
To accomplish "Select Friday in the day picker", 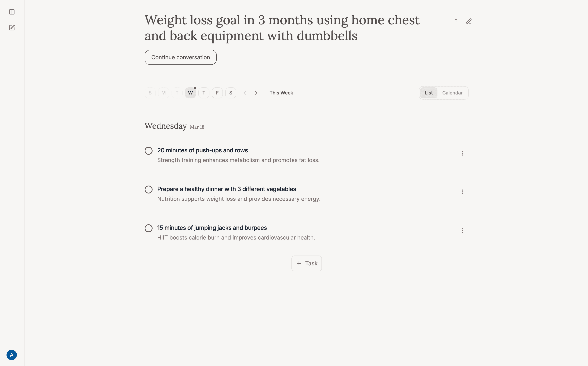I will click(217, 93).
